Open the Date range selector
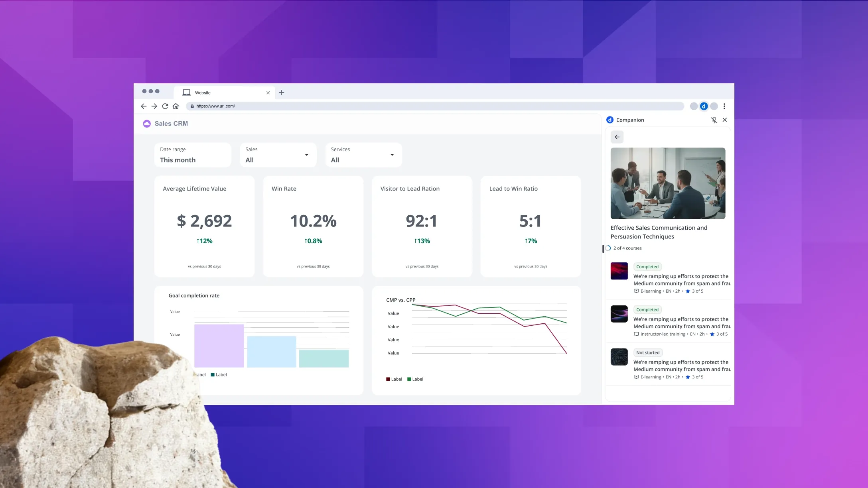This screenshot has width=868, height=488. pos(193,155)
